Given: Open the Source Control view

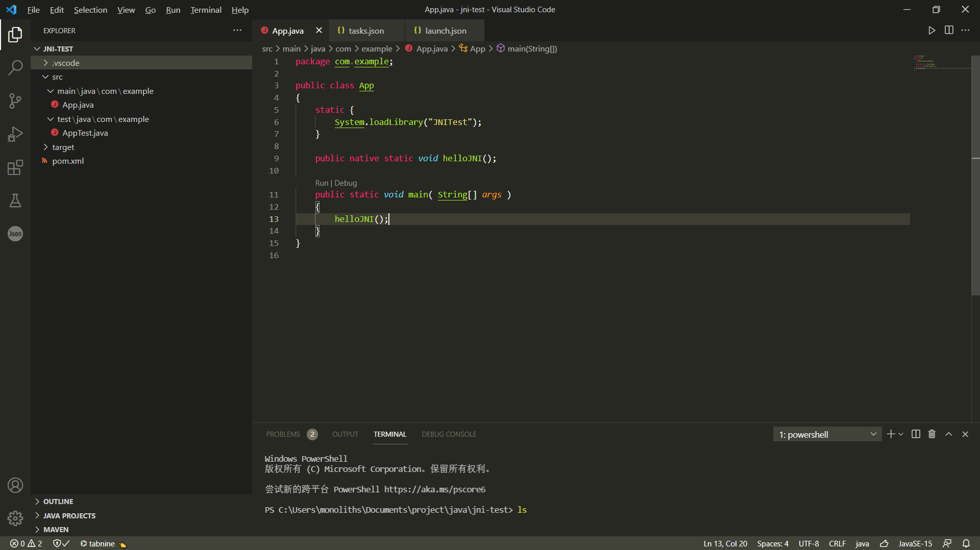Looking at the screenshot, I should 15,101.
